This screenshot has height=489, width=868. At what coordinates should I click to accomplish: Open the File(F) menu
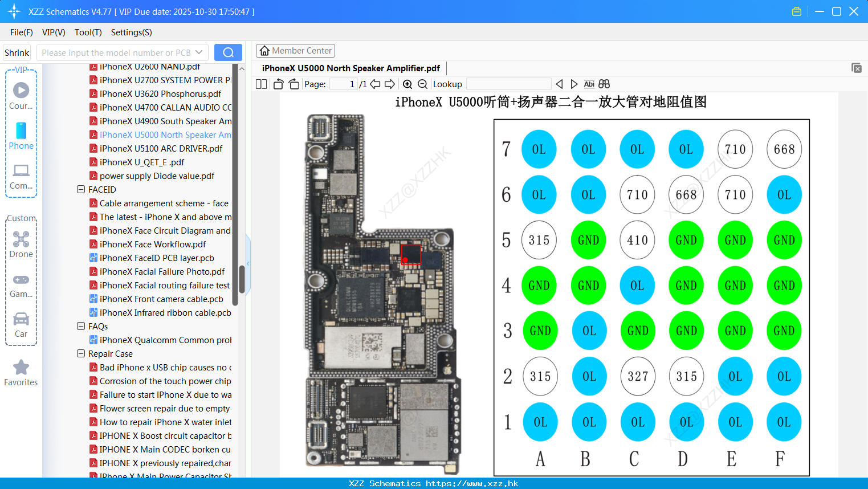click(22, 32)
